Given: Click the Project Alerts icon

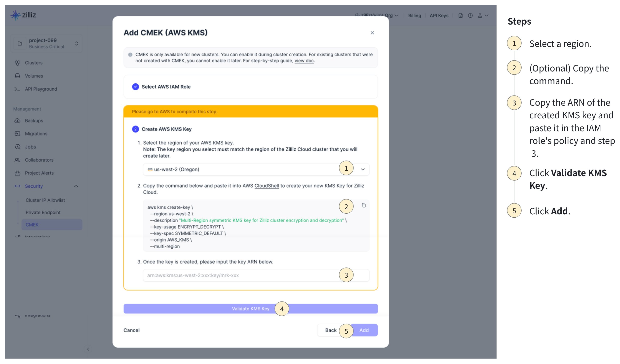Looking at the screenshot, I should point(17,173).
